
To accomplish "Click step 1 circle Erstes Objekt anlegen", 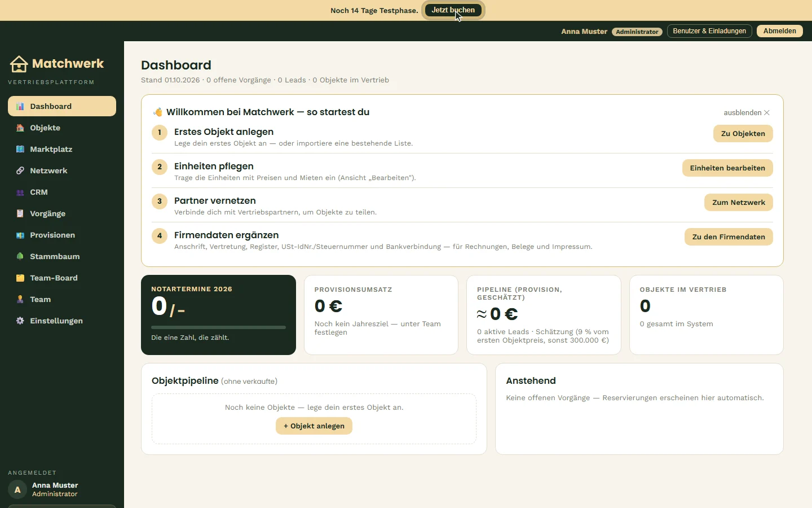I will click(160, 133).
